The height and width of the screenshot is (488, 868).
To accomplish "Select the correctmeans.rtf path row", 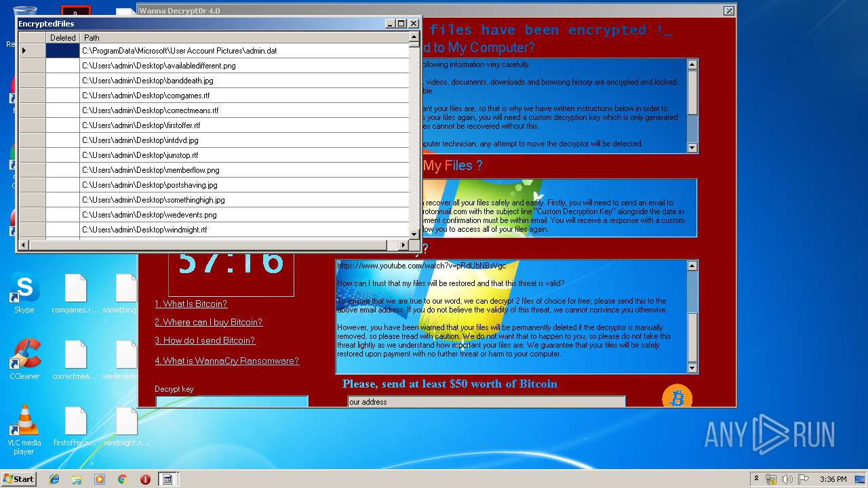I will tap(244, 110).
